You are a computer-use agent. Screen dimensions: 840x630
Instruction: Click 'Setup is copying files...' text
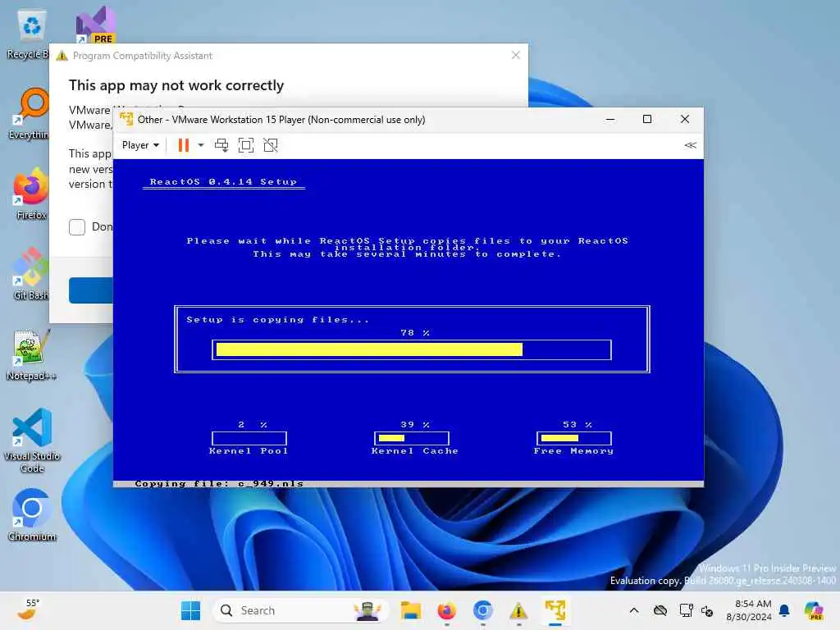coord(277,320)
